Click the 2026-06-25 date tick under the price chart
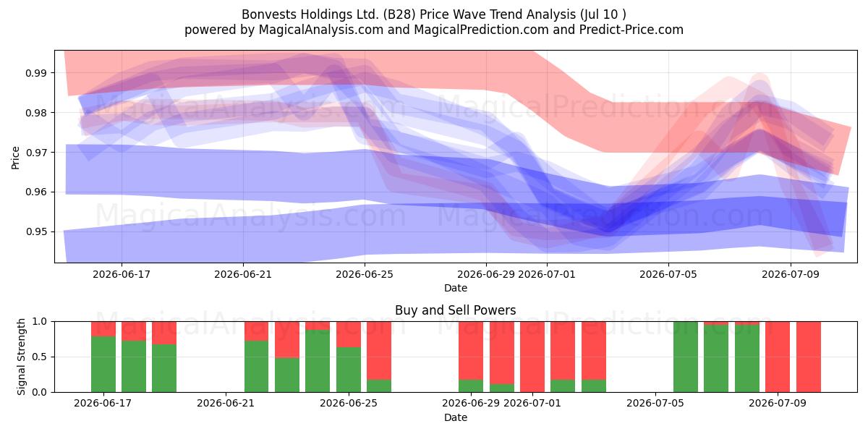868x434 pixels. pos(365,274)
